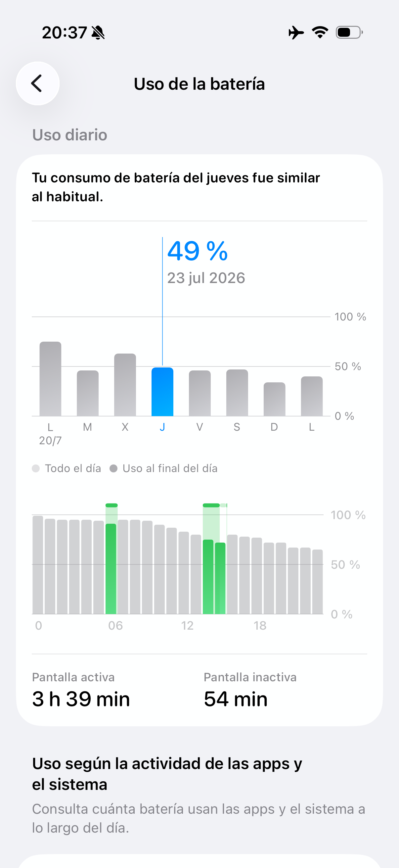Tap the airplane mode status icon
The height and width of the screenshot is (868, 399).
tap(296, 32)
